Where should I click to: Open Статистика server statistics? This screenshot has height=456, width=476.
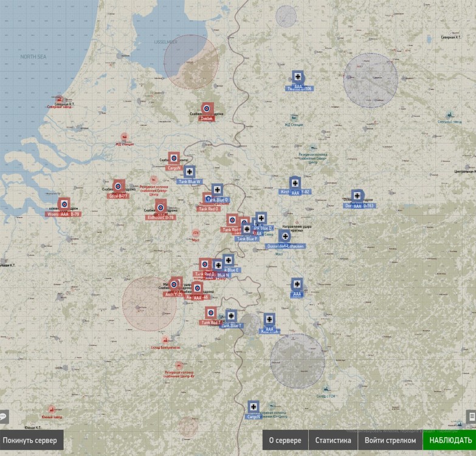pyautogui.click(x=333, y=440)
